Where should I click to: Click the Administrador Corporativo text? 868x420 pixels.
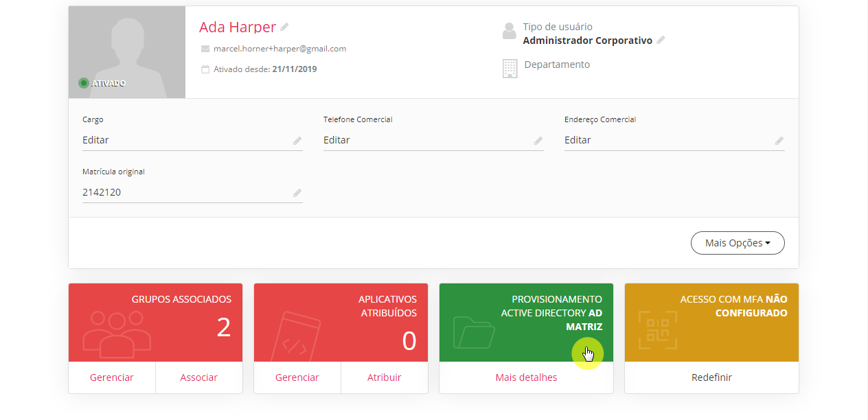tap(588, 40)
